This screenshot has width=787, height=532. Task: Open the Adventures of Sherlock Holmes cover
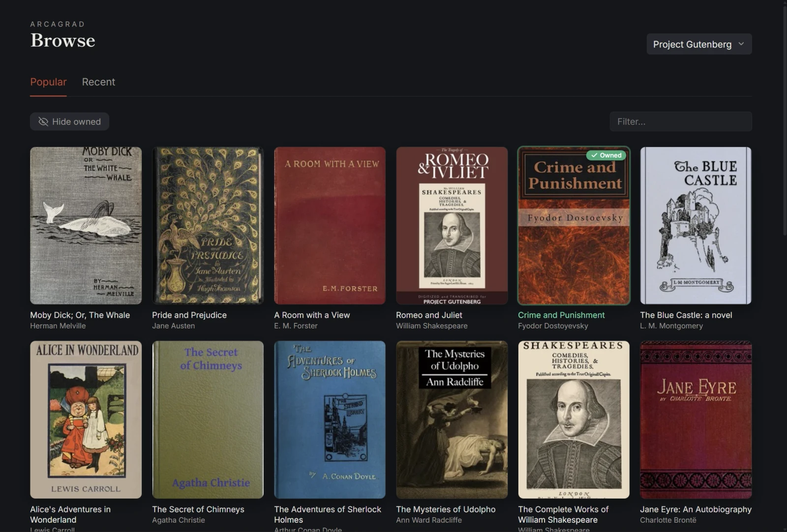(x=330, y=420)
